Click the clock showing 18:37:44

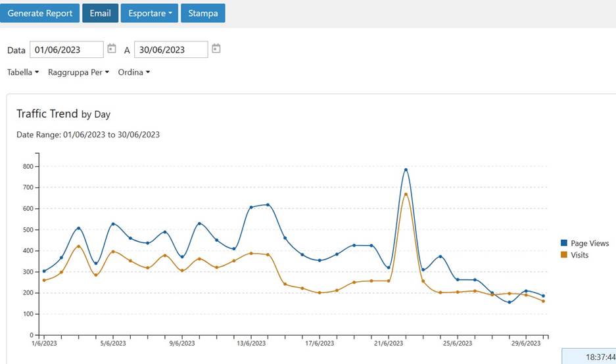click(588, 355)
